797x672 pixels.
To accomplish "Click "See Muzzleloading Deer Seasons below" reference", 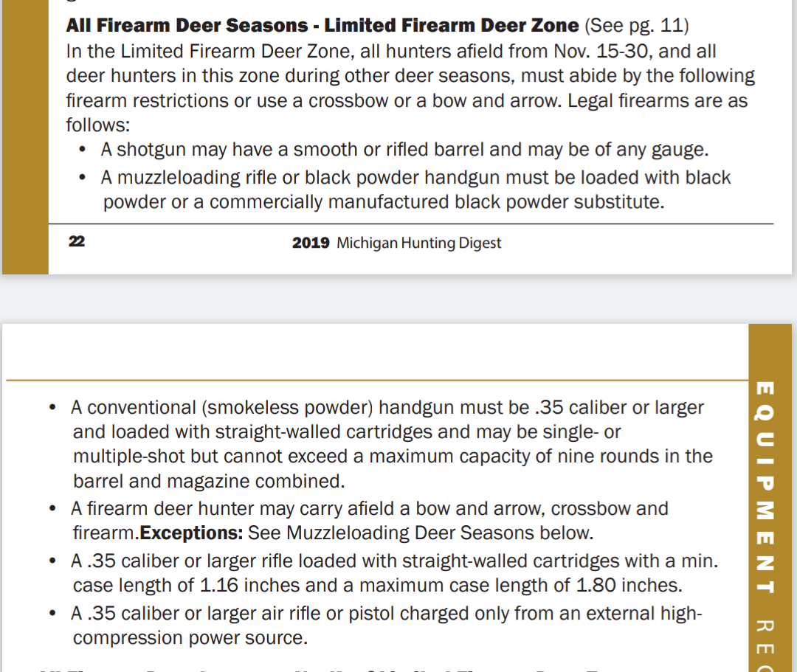I will pos(421,533).
